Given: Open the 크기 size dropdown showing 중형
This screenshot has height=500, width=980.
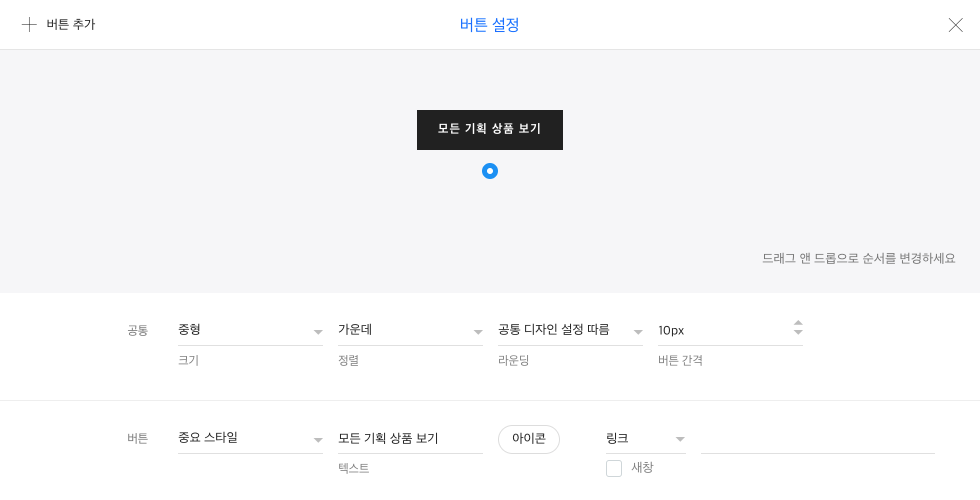Looking at the screenshot, I should (250, 331).
